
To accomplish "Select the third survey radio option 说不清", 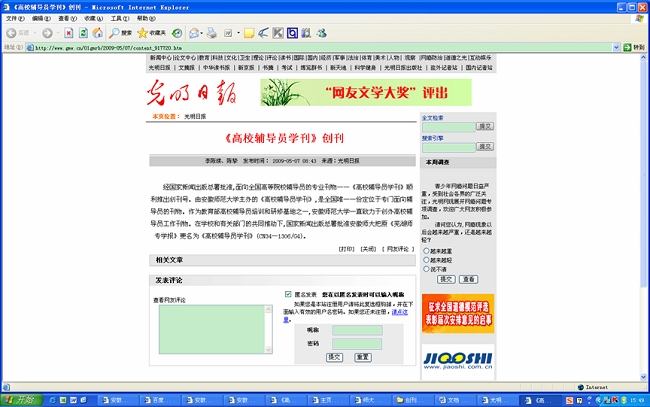I will (x=426, y=269).
